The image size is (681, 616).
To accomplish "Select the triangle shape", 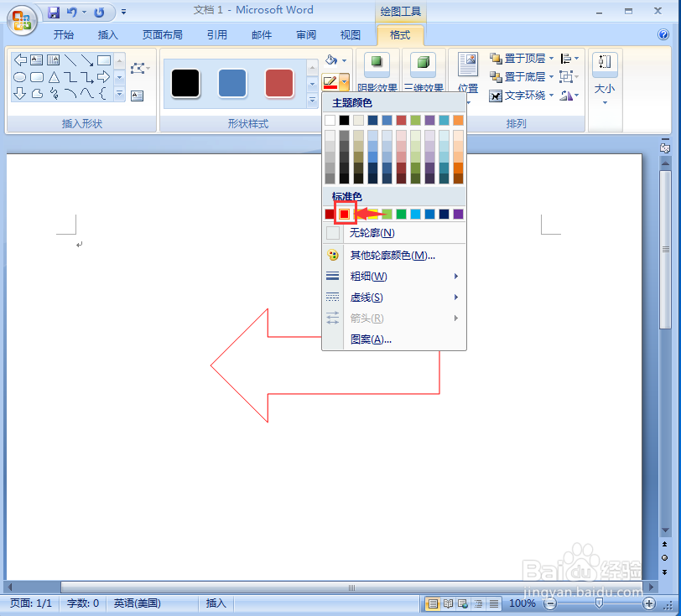I will (x=54, y=77).
